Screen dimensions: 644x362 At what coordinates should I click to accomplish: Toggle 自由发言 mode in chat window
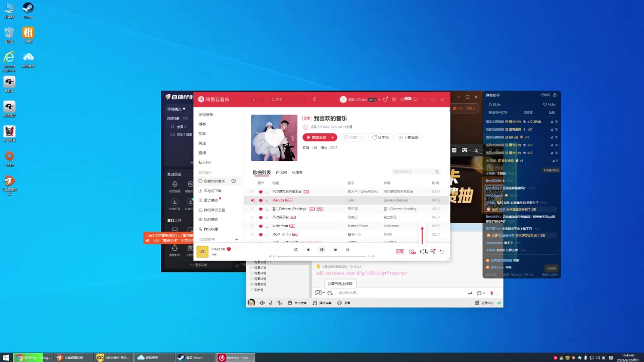coord(297,303)
